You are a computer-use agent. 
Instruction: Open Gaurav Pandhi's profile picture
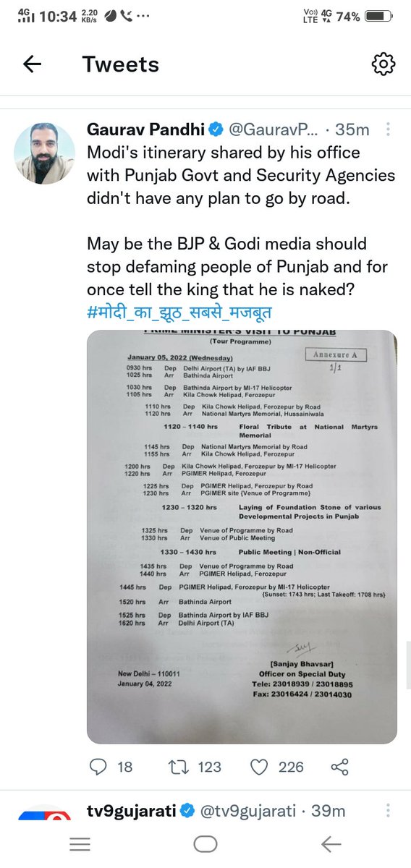click(x=45, y=153)
